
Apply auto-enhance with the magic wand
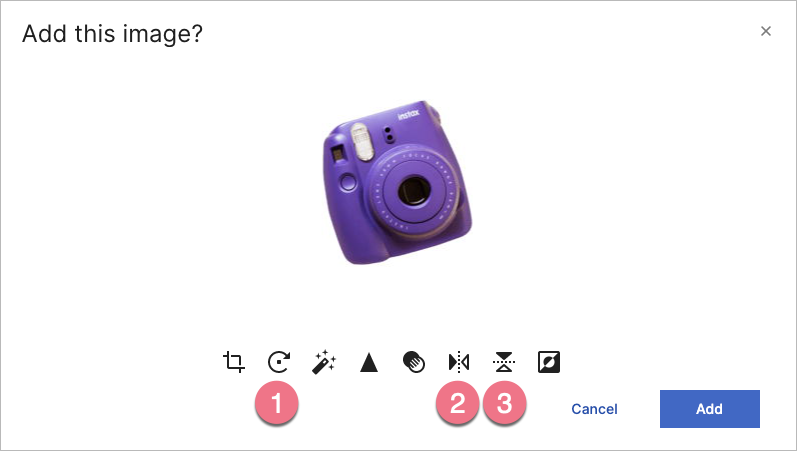[324, 362]
